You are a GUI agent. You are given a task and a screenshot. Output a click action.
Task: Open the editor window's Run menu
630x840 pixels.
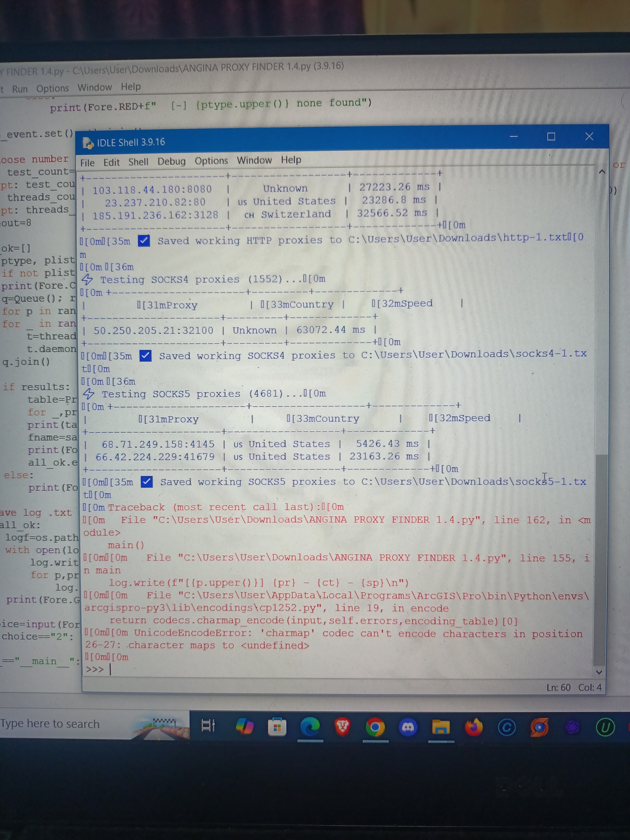(x=20, y=89)
